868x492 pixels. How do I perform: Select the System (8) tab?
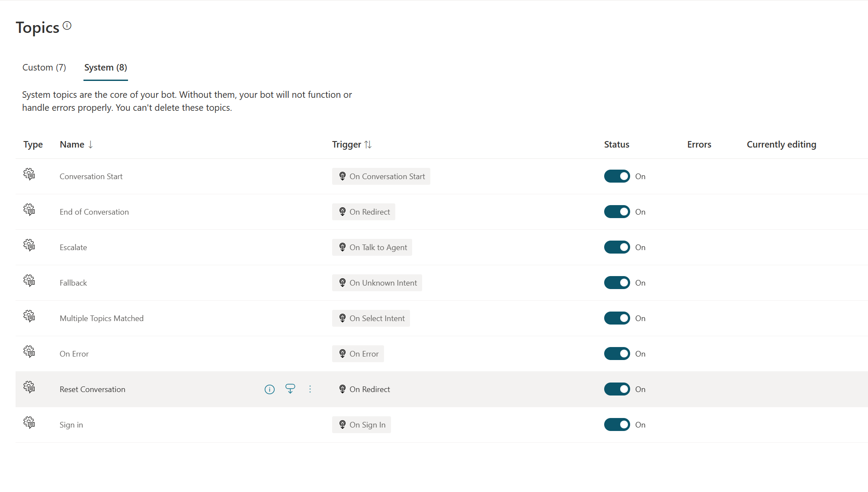coord(105,68)
